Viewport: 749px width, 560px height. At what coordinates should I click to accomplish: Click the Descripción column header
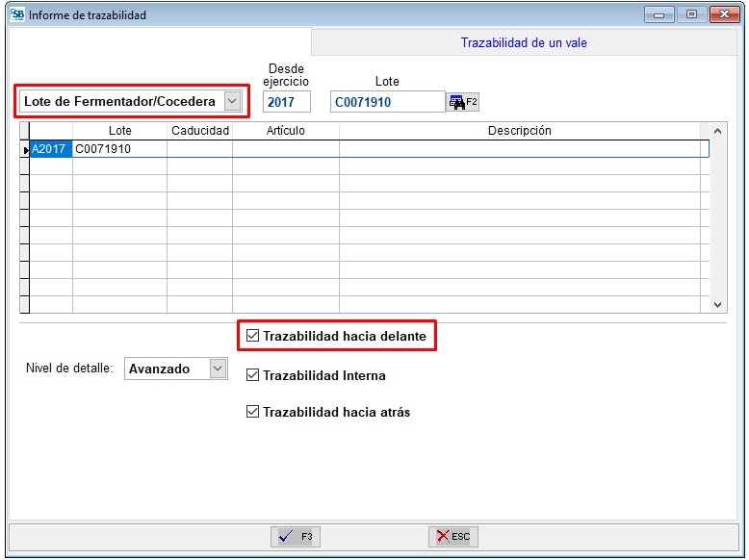[x=519, y=131]
